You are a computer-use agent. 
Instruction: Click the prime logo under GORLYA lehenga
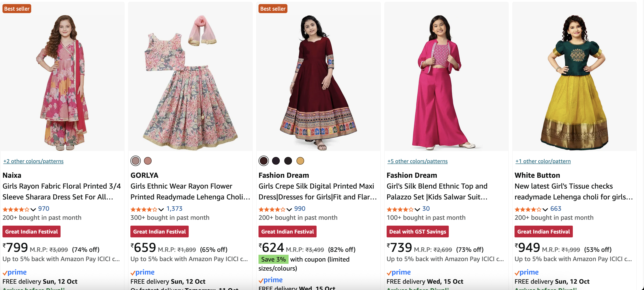(x=143, y=272)
